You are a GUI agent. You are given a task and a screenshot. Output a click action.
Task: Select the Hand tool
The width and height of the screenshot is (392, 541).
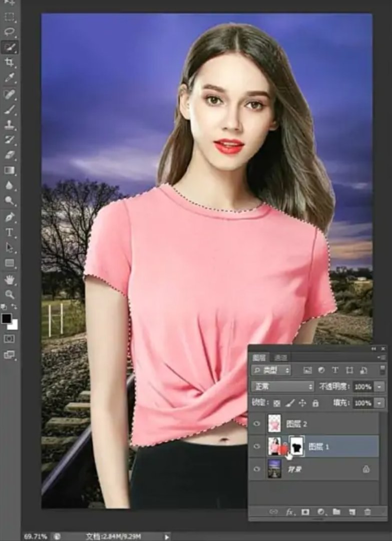coord(9,279)
